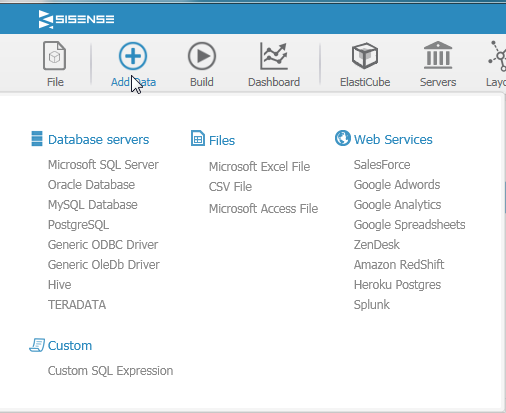The width and height of the screenshot is (506, 413).
Task: Click the Custom scroll icon
Action: 37,345
